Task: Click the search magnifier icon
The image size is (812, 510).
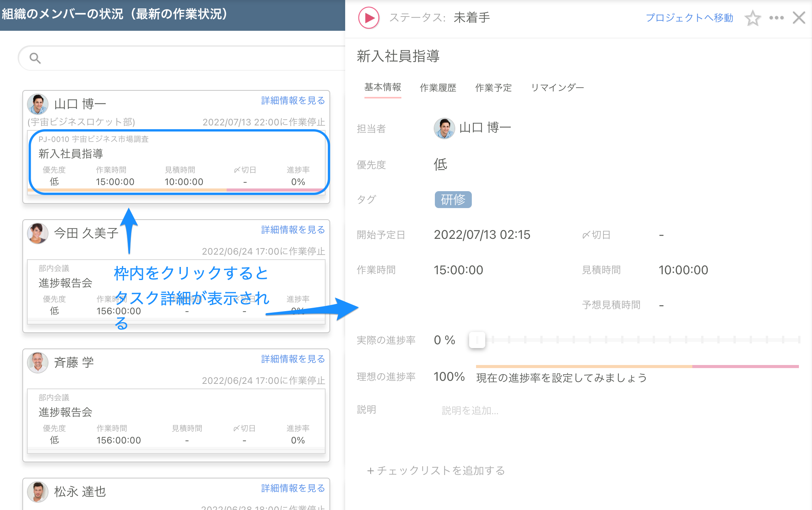Action: point(35,58)
